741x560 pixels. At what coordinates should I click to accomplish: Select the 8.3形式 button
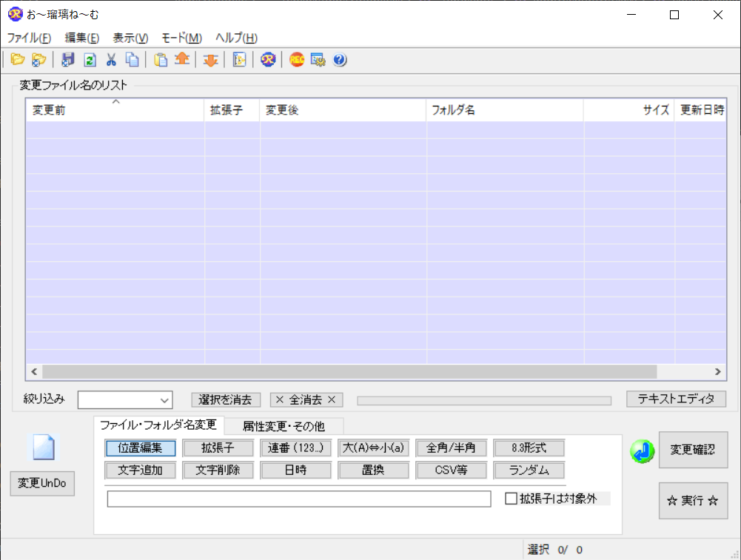click(529, 448)
